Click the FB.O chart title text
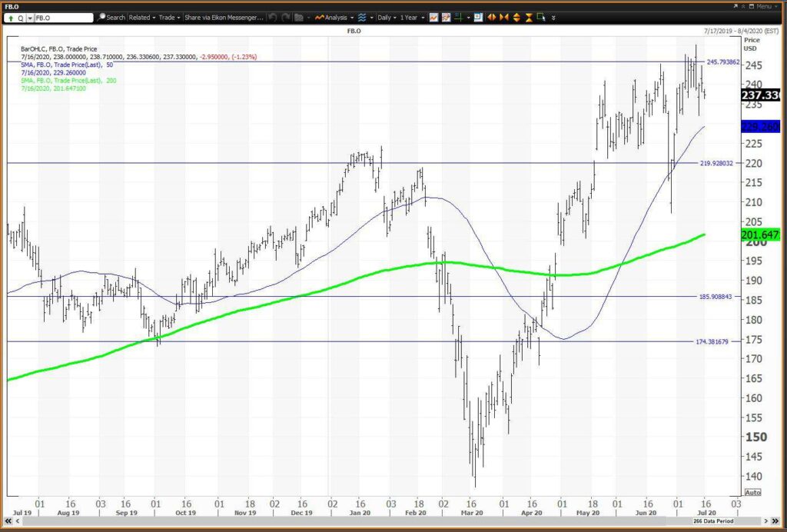 coord(354,31)
